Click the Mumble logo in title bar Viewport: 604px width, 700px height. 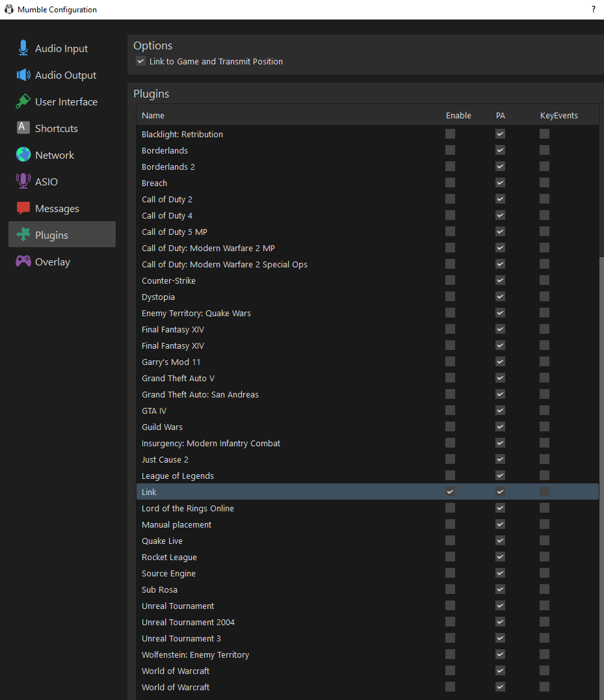click(x=9, y=9)
